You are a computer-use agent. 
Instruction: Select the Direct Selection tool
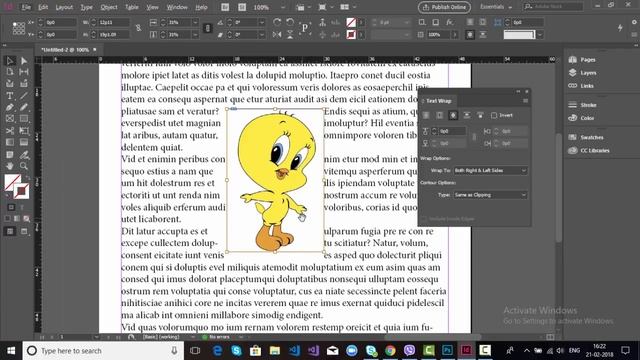tap(24, 61)
